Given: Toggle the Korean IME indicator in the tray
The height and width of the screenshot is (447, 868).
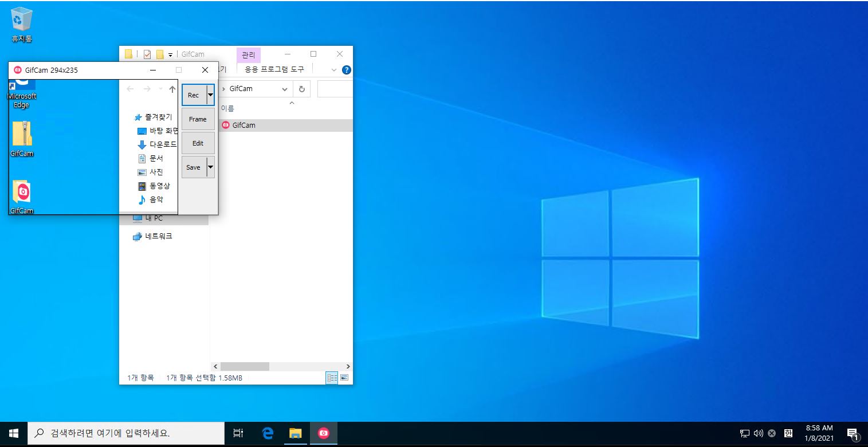Looking at the screenshot, I should (788, 433).
